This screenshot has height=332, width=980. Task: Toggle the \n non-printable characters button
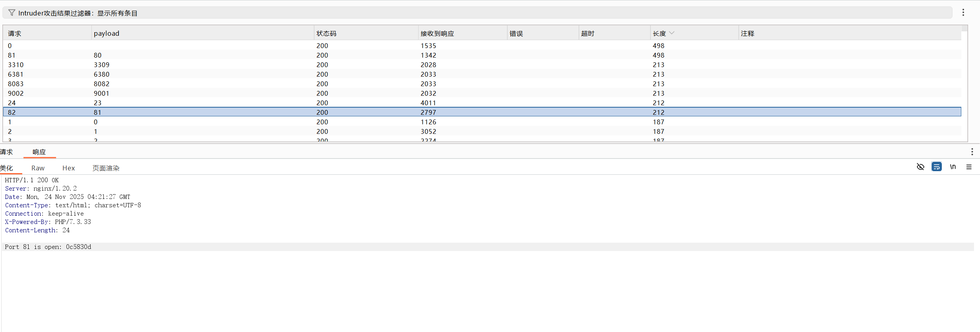click(x=953, y=167)
